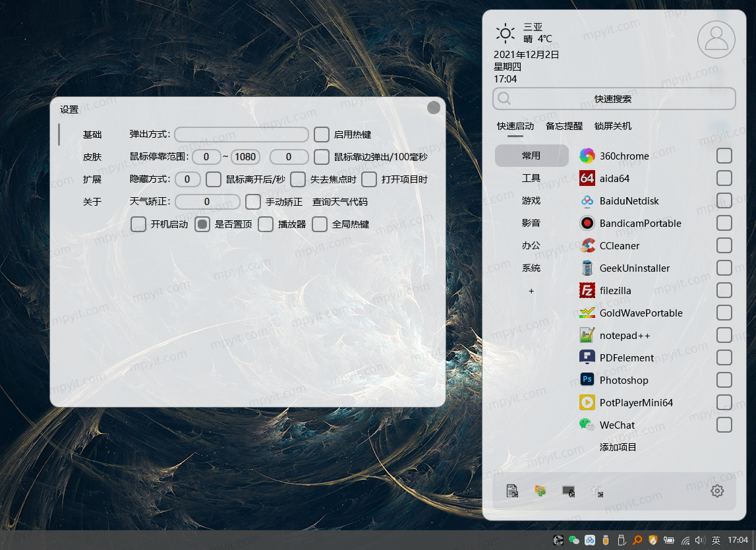Tick the checkbox beside Photoshop
Image resolution: width=756 pixels, height=550 pixels.
(724, 380)
